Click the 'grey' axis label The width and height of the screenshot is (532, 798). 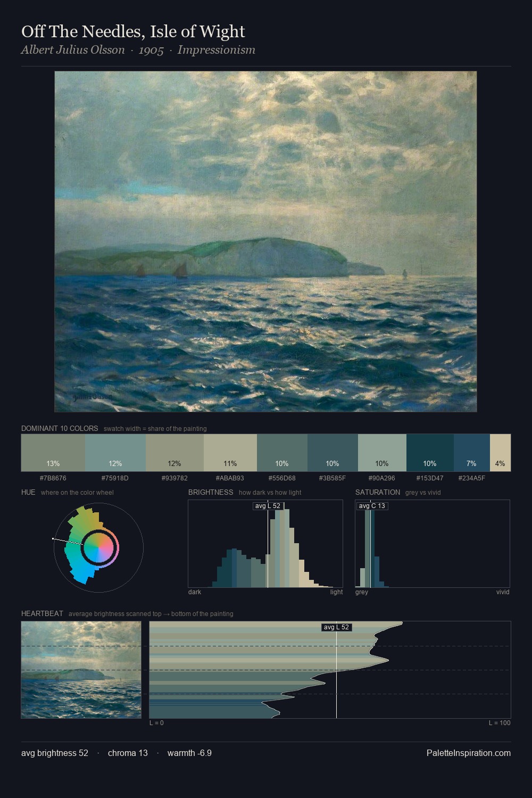point(362,592)
